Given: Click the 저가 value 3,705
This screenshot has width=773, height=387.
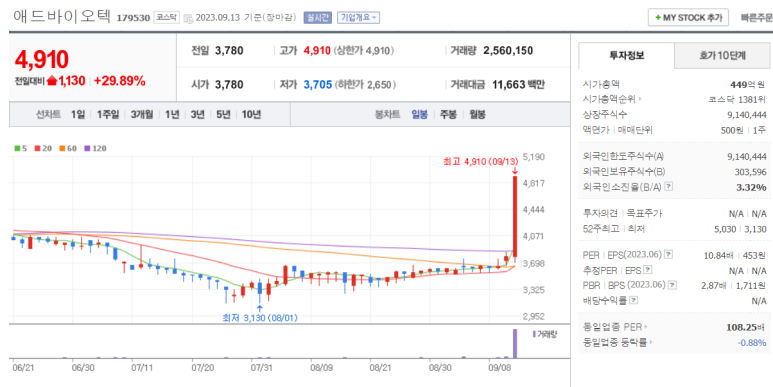Looking at the screenshot, I should 317,85.
